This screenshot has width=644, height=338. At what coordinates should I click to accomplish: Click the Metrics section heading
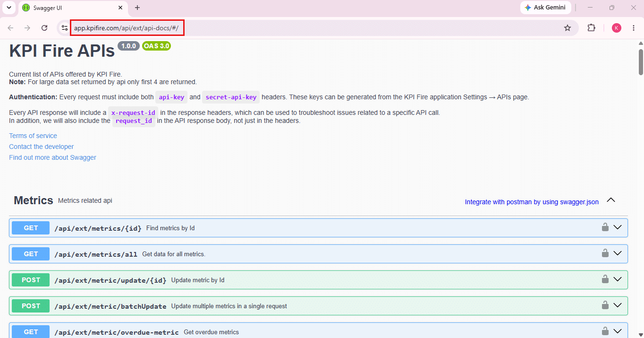[x=34, y=200]
